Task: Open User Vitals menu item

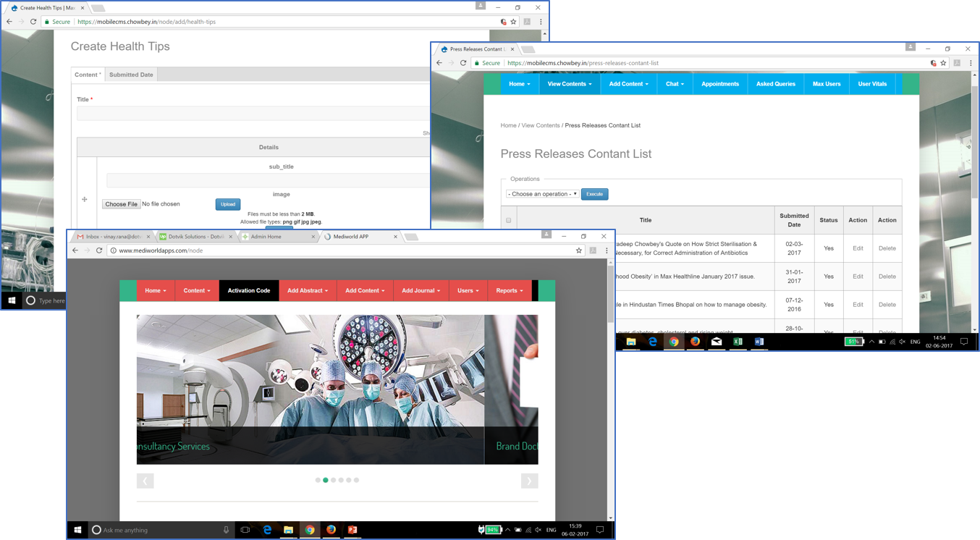Action: tap(872, 84)
